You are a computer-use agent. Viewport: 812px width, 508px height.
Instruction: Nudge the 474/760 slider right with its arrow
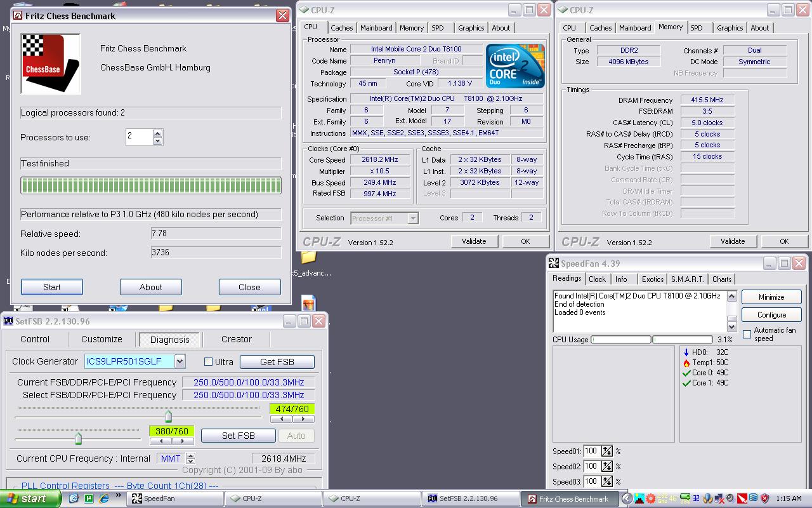303,419
